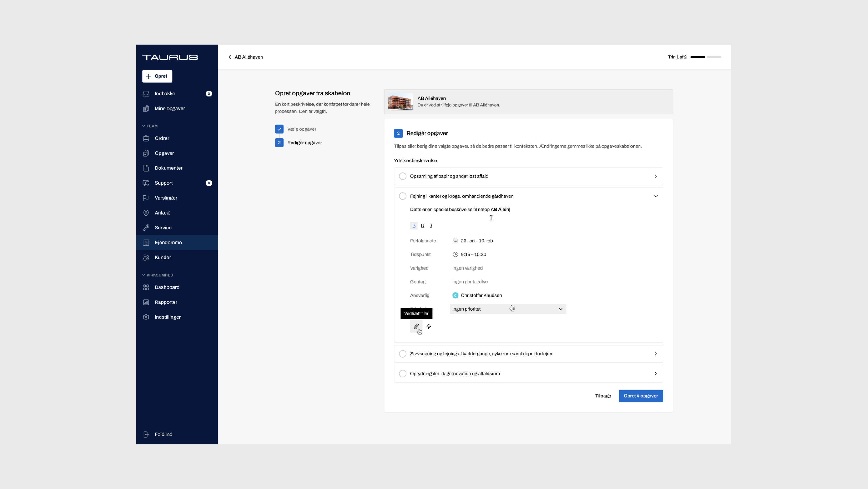Go back using the AB Alléhaven arrow
The height and width of the screenshot is (489, 868).
pyautogui.click(x=230, y=57)
